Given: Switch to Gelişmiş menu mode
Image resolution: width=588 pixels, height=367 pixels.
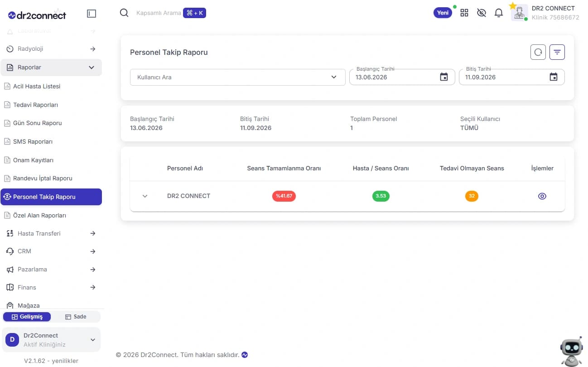Looking at the screenshot, I should pos(27,317).
